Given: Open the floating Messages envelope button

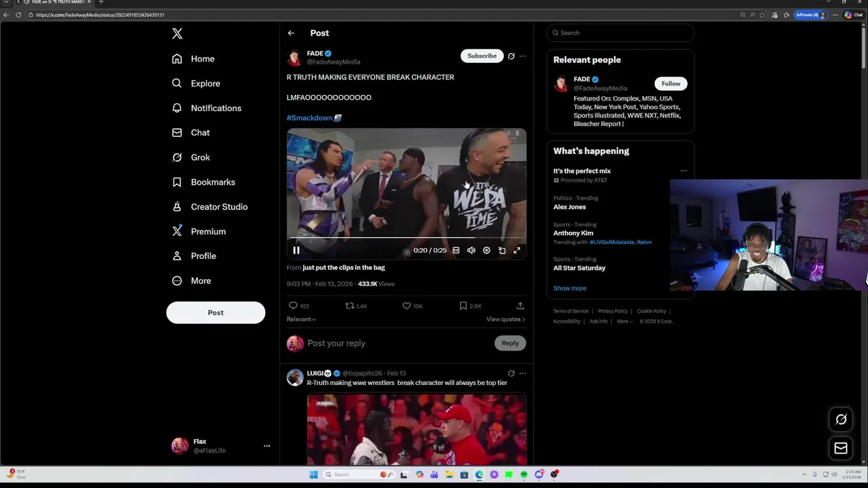Looking at the screenshot, I should (841, 448).
